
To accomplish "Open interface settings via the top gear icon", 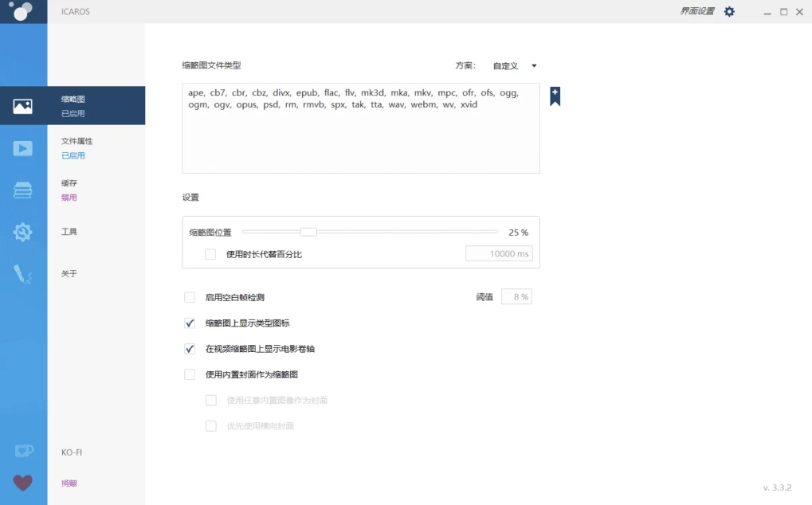I will tap(728, 11).
